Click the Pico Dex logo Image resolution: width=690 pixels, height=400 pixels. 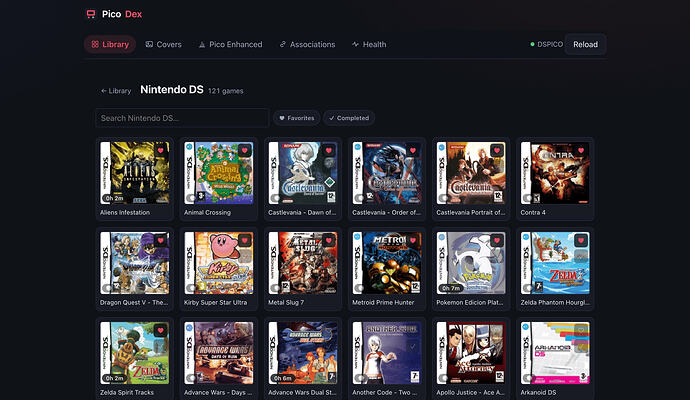pos(114,14)
